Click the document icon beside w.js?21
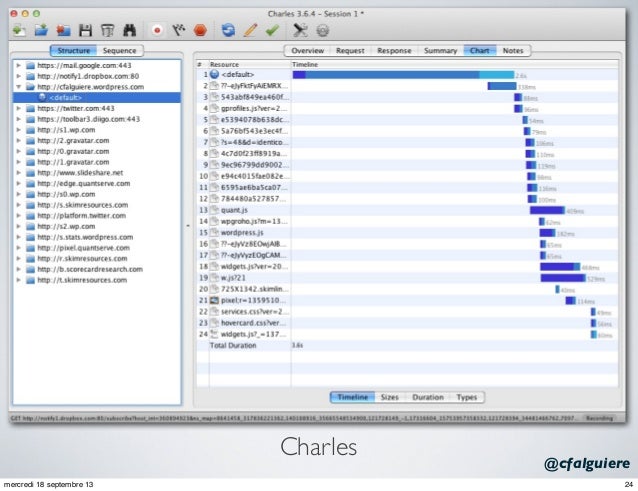The width and height of the screenshot is (638, 491). coord(214,278)
